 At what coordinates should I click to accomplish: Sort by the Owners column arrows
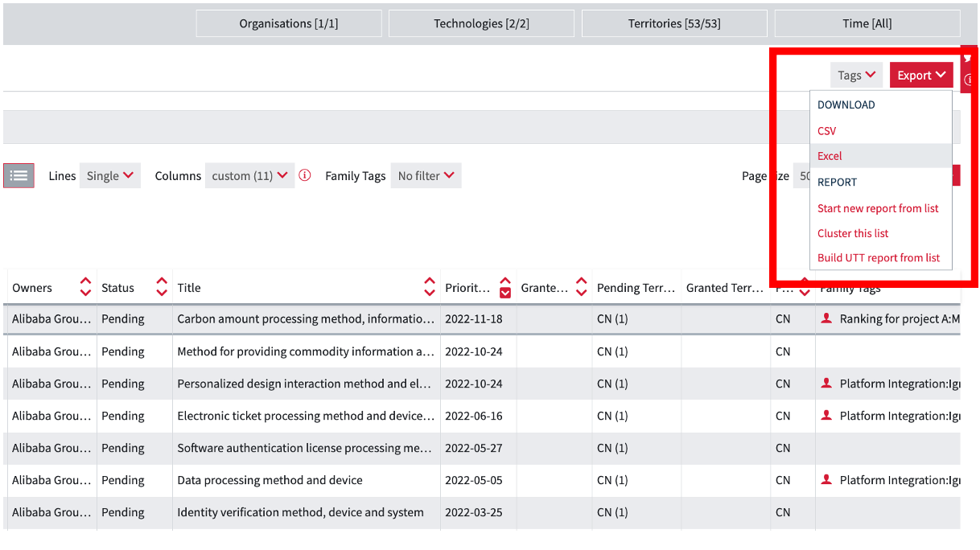(x=86, y=287)
